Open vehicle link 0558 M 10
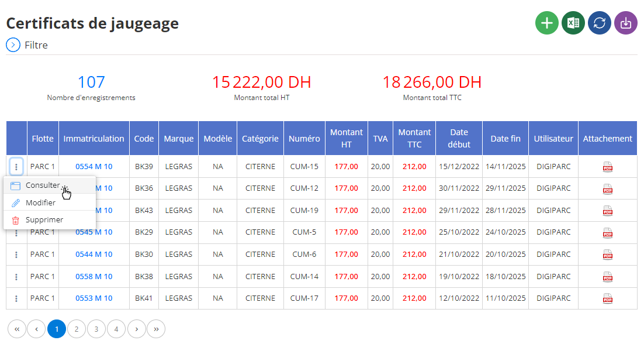The image size is (644, 354). 94,277
